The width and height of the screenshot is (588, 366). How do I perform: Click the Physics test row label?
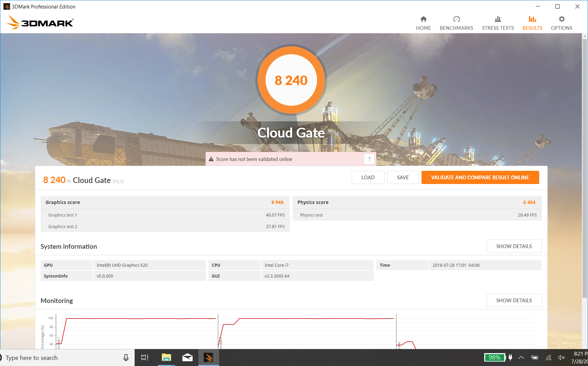pos(311,215)
